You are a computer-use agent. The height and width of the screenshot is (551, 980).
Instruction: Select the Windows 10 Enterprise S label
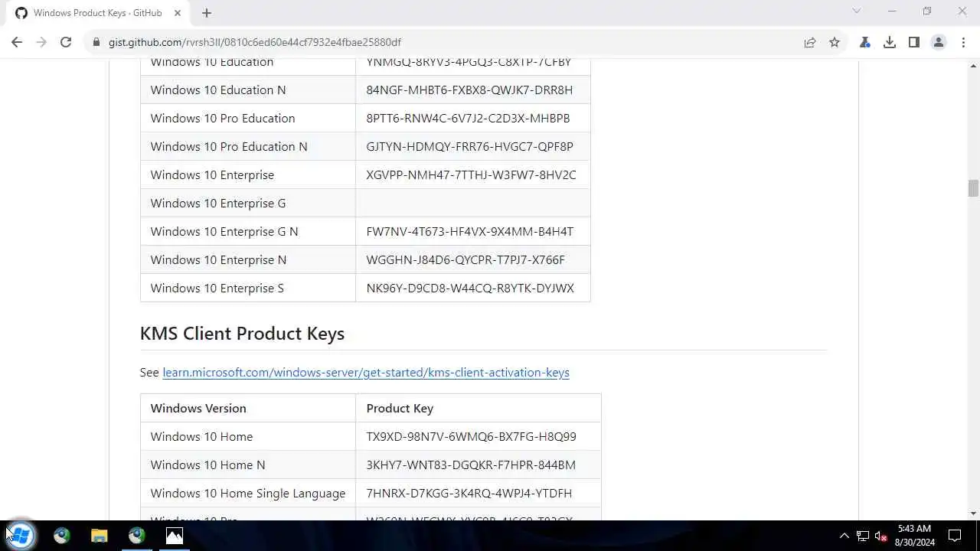pyautogui.click(x=217, y=288)
